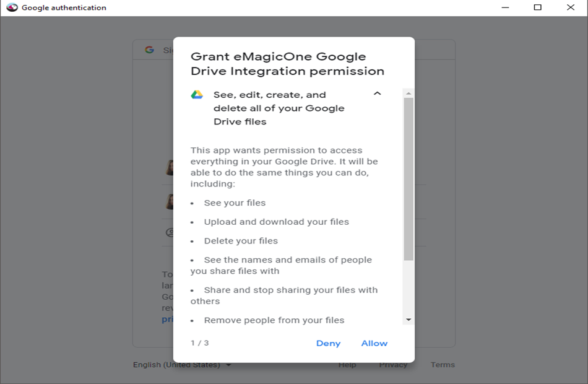Click the 'This app wants permission' description paragraph
This screenshot has height=384, width=588.
pyautogui.click(x=284, y=167)
